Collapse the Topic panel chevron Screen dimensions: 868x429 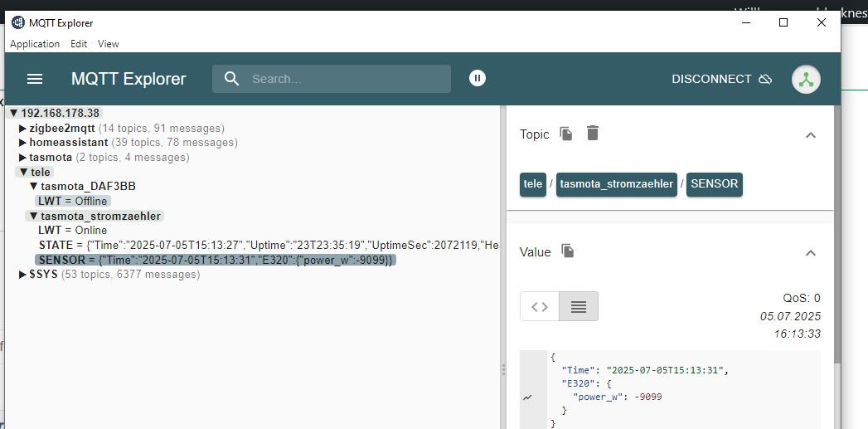coord(811,134)
